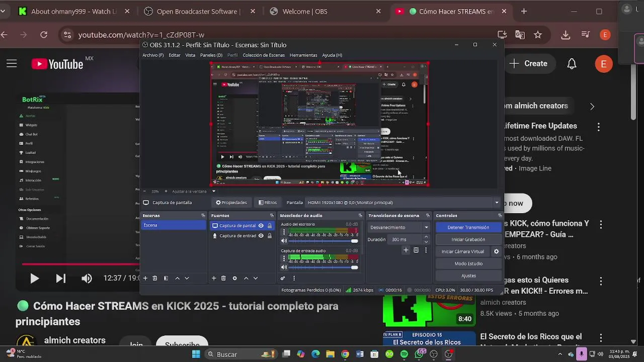Open the Vista menu in OBS
Screen dimensions: 644x362
click(190, 55)
